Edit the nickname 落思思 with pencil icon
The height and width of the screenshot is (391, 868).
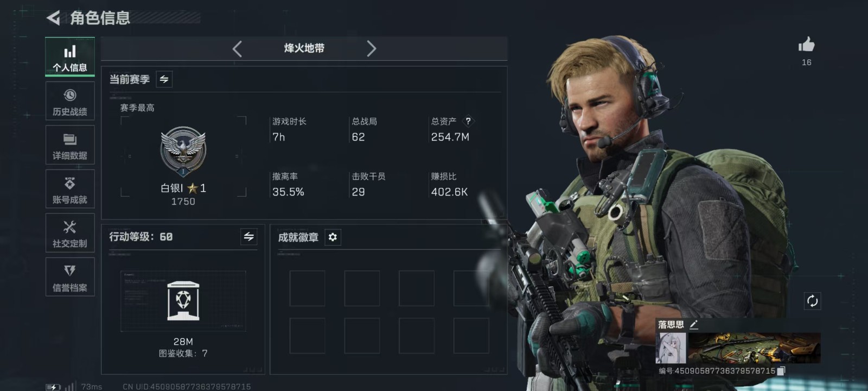(x=694, y=324)
